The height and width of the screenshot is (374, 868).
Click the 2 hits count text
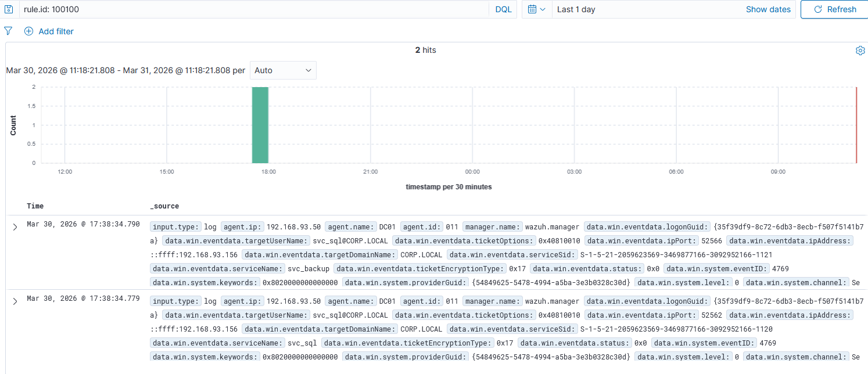[425, 51]
